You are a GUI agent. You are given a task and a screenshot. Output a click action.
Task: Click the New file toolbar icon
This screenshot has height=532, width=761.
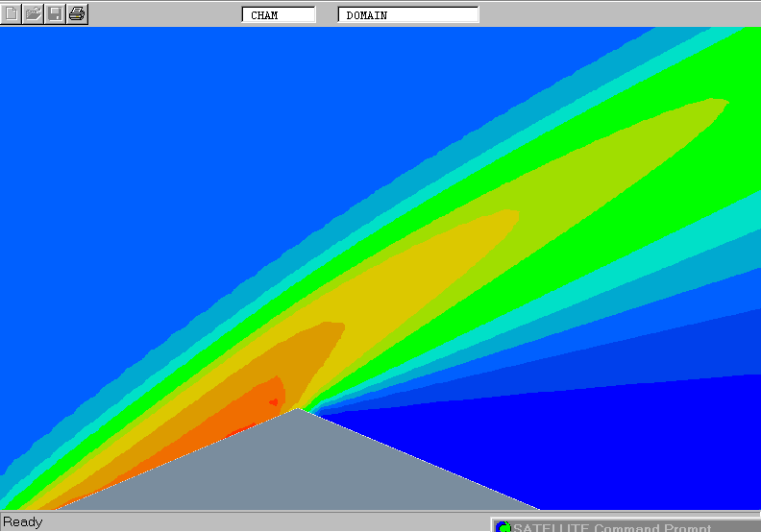12,14
